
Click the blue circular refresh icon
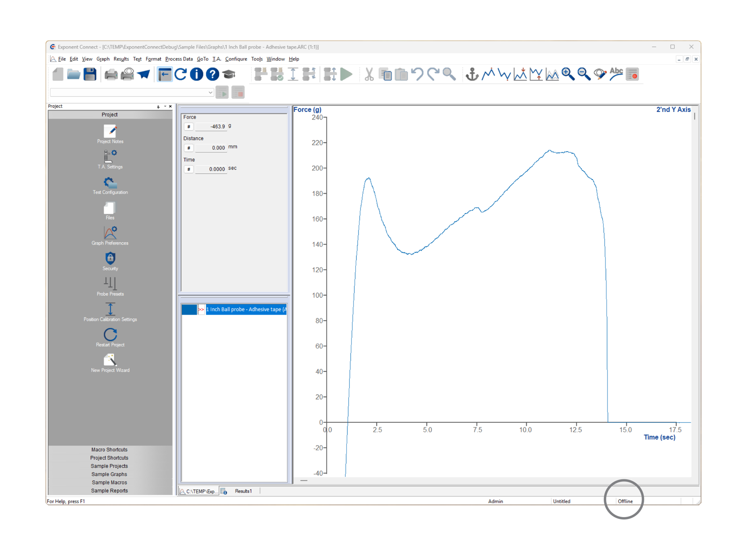point(181,74)
